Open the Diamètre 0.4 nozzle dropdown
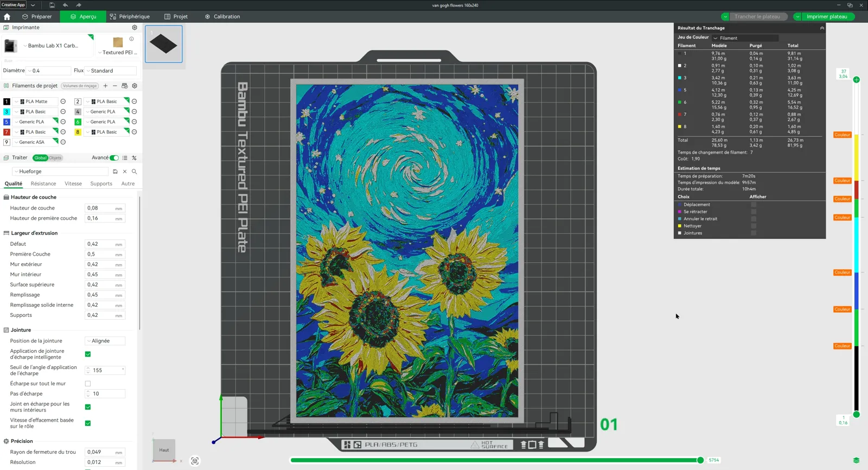 pyautogui.click(x=49, y=71)
